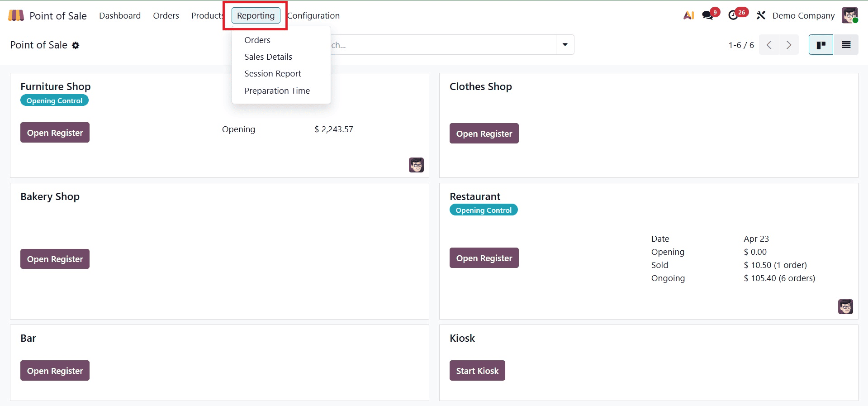Click the Bakery Shop card title
Image resolution: width=868 pixels, height=406 pixels.
(x=50, y=196)
